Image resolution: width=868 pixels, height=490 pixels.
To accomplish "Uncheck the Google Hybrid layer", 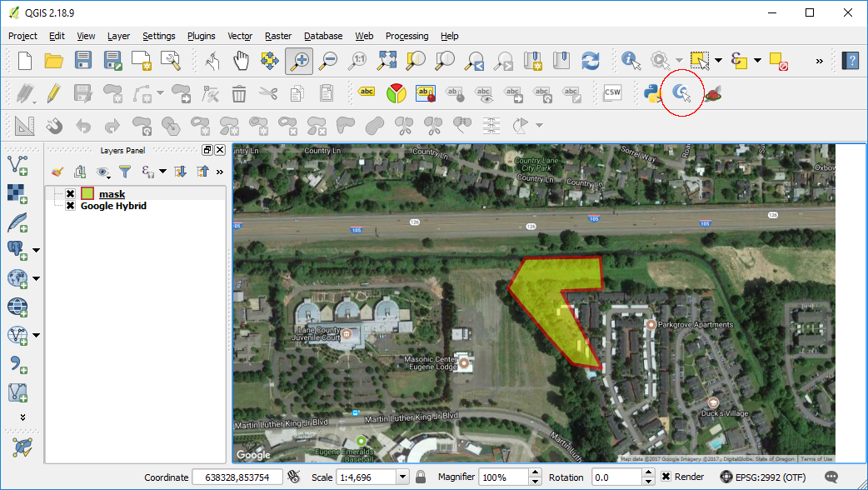I will click(x=70, y=205).
